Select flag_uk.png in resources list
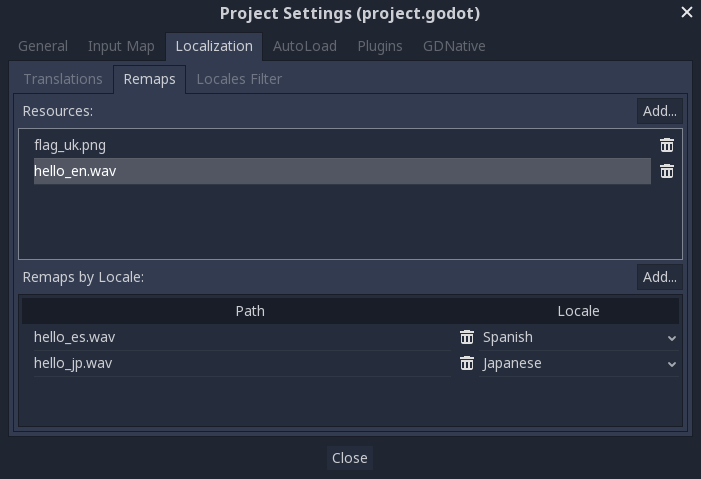The height and width of the screenshot is (479, 701). (x=70, y=145)
